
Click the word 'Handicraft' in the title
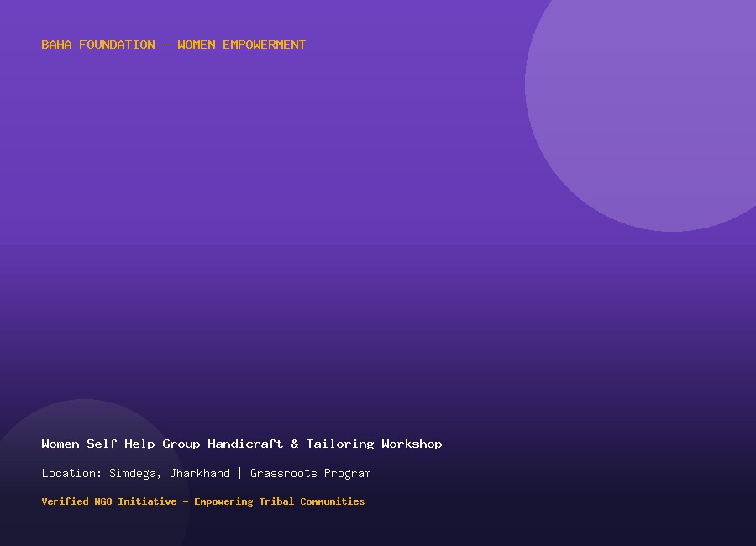coord(245,444)
